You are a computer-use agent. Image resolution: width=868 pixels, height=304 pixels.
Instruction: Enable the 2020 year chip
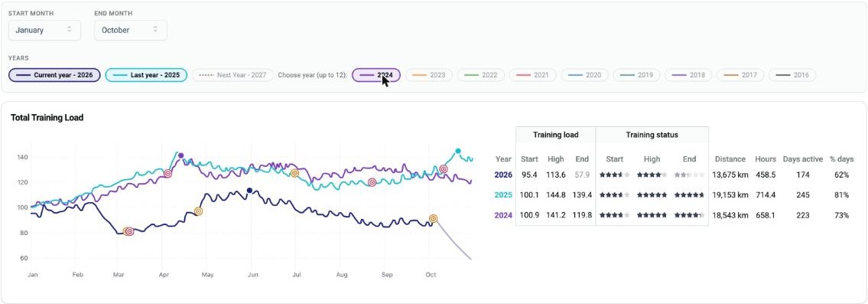click(x=584, y=75)
